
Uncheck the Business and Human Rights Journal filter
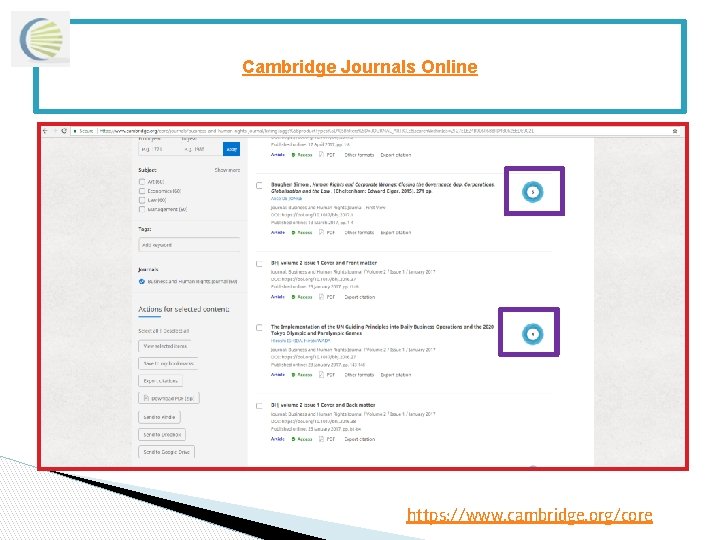pos(142,281)
